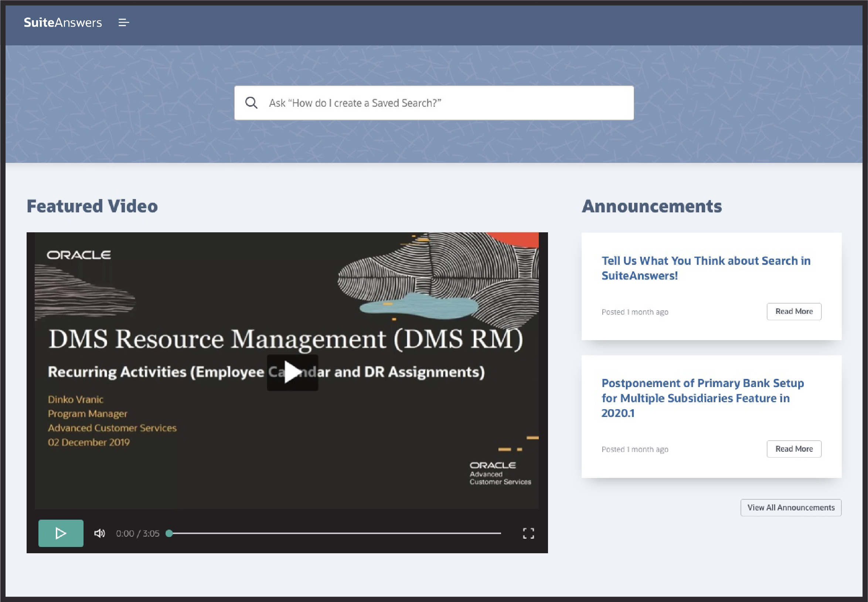Enter fullscreen mode for the video
The width and height of the screenshot is (868, 602).
(528, 533)
